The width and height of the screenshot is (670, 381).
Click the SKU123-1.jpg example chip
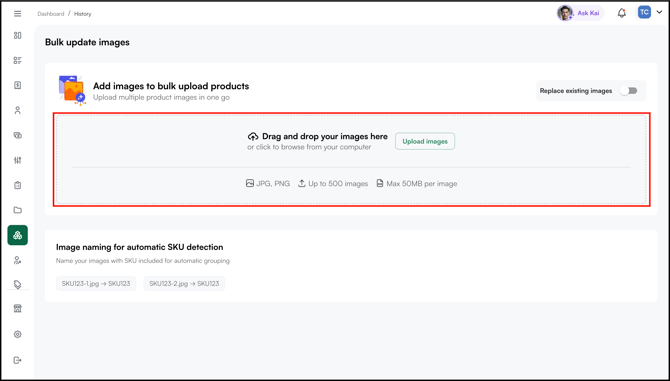[x=96, y=284]
